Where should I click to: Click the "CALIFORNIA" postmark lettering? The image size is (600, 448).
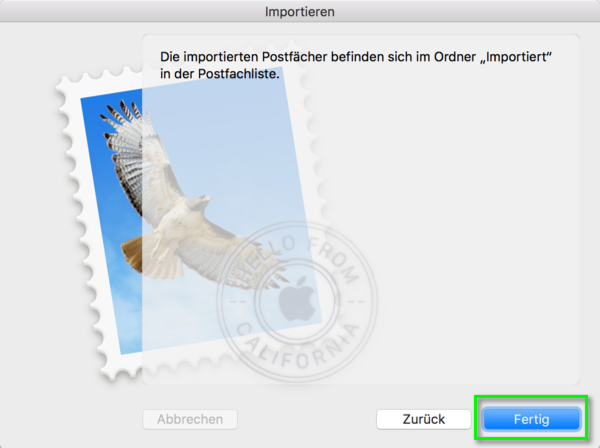pos(297,346)
